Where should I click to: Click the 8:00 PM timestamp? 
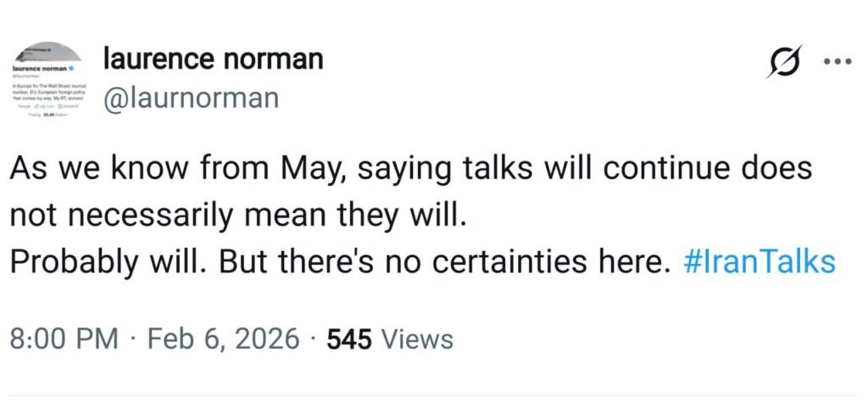tap(64, 339)
